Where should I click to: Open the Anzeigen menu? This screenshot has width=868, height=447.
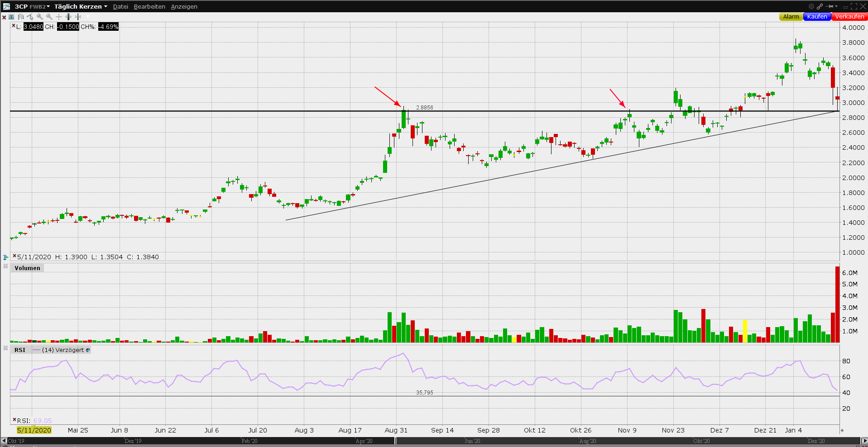tap(184, 6)
